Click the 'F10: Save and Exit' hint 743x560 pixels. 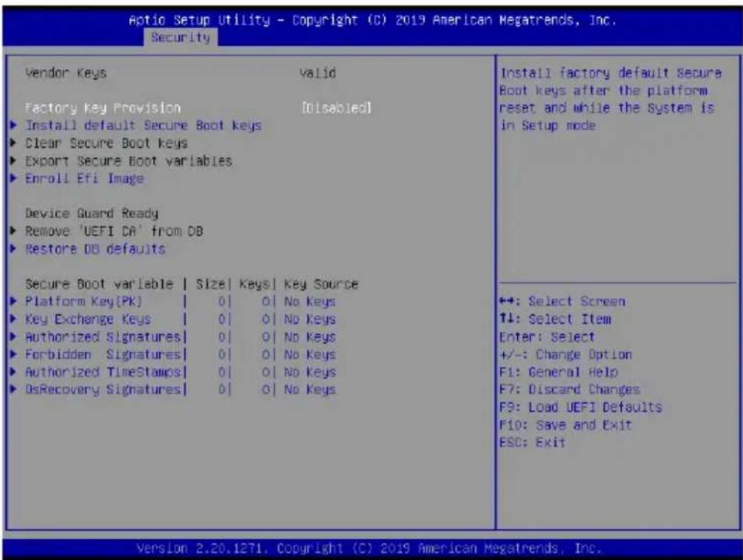(x=565, y=425)
